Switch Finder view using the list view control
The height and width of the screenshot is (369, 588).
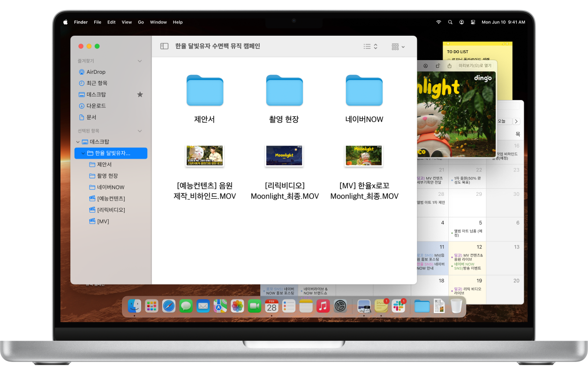[370, 46]
